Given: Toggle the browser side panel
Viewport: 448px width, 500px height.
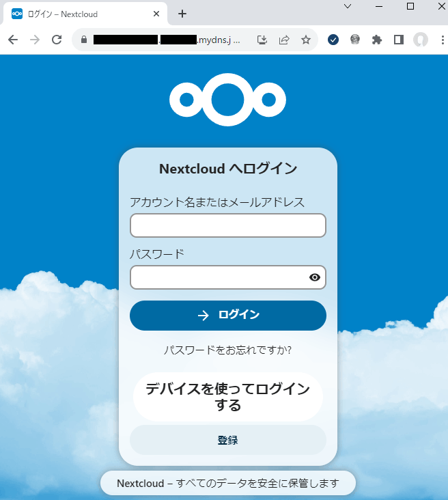Looking at the screenshot, I should (399, 40).
